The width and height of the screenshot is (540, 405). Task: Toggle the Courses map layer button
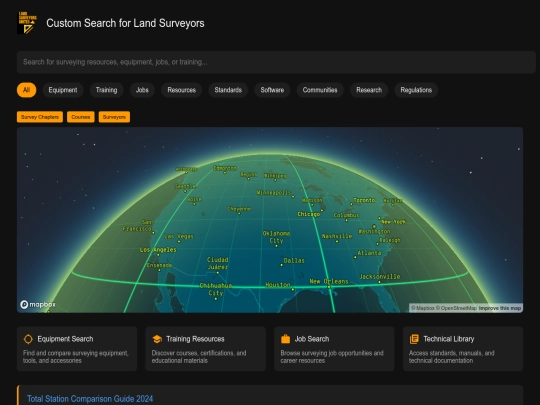pyautogui.click(x=81, y=117)
